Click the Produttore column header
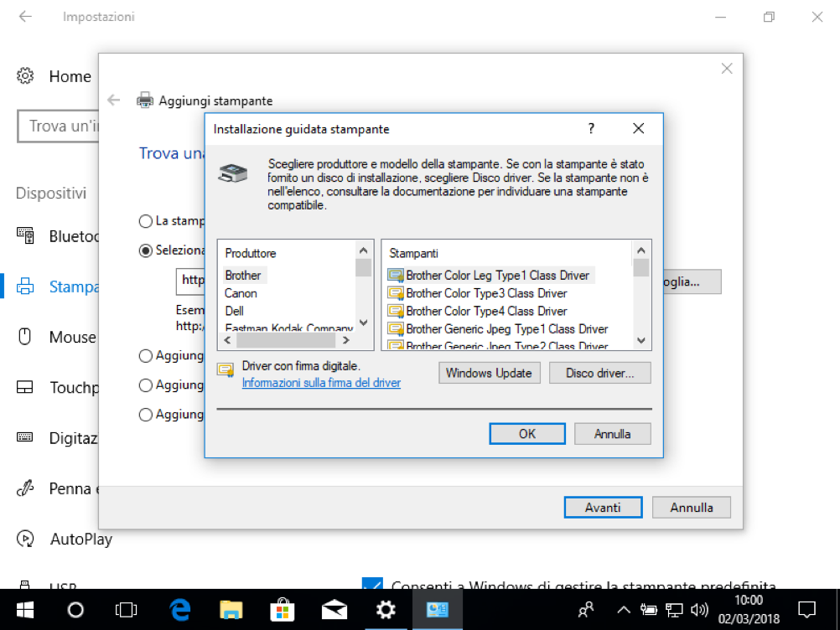The width and height of the screenshot is (840, 630). click(x=250, y=253)
